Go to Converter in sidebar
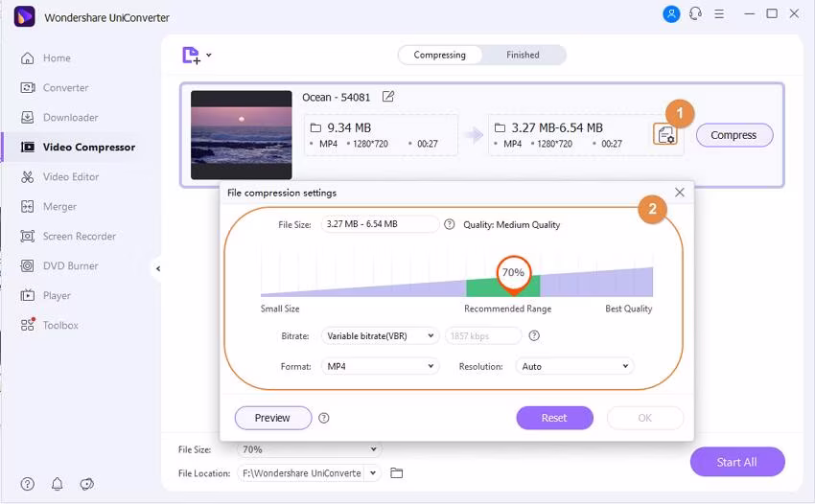The height and width of the screenshot is (504, 815). [54, 88]
